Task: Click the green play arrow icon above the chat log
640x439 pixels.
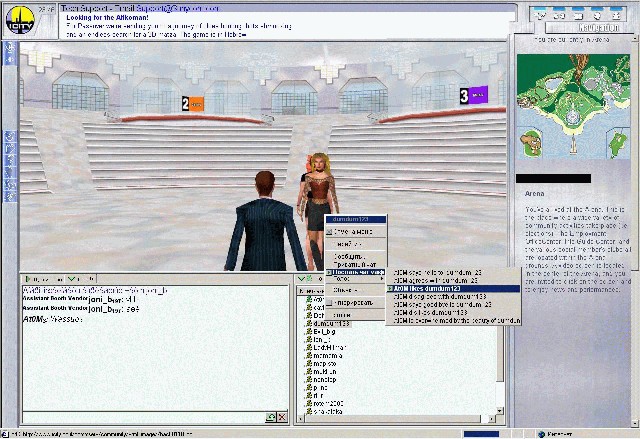Action: tap(28, 279)
